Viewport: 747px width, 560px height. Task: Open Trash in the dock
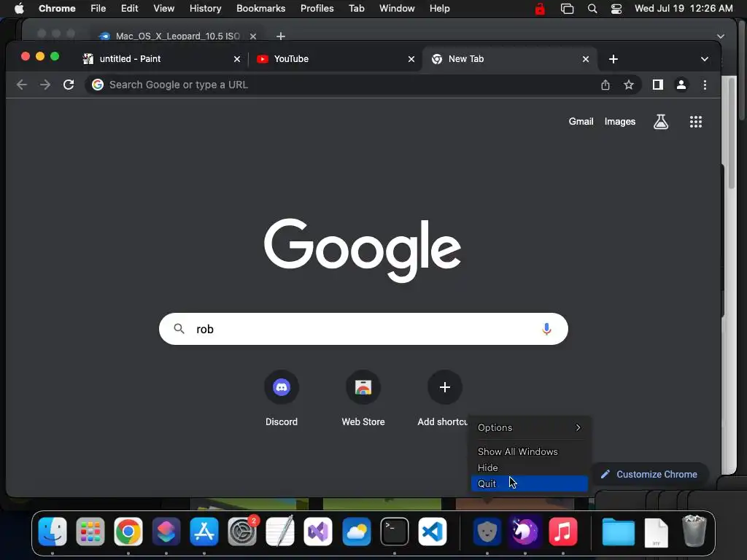click(694, 531)
